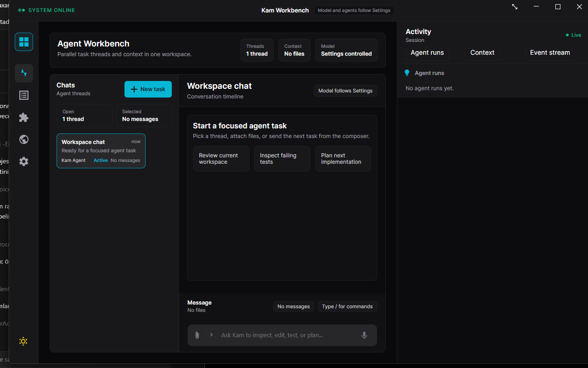Click the microphone voice input icon
Image resolution: width=588 pixels, height=368 pixels.
tap(364, 335)
